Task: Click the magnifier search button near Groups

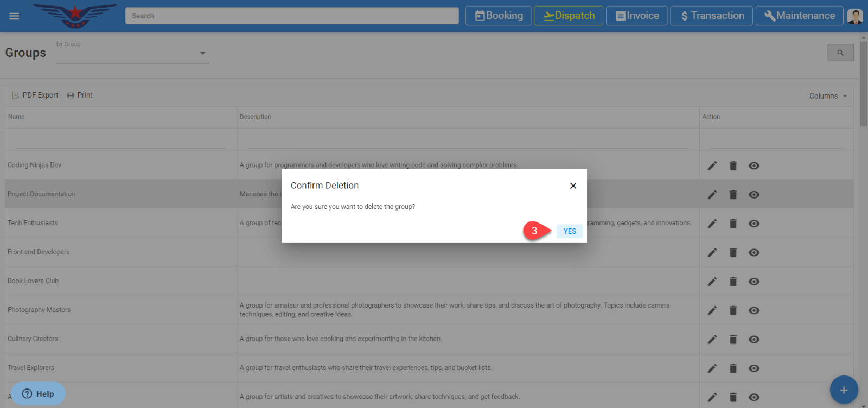Action: (840, 53)
